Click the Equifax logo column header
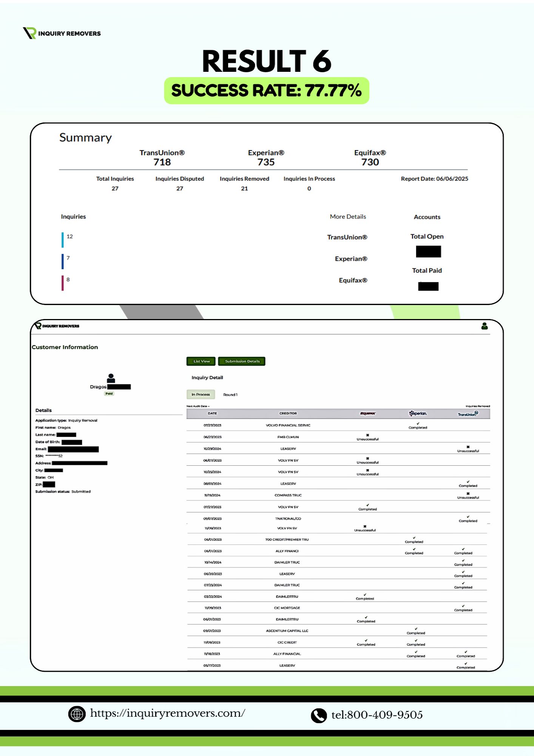534x756 pixels. coord(367,414)
